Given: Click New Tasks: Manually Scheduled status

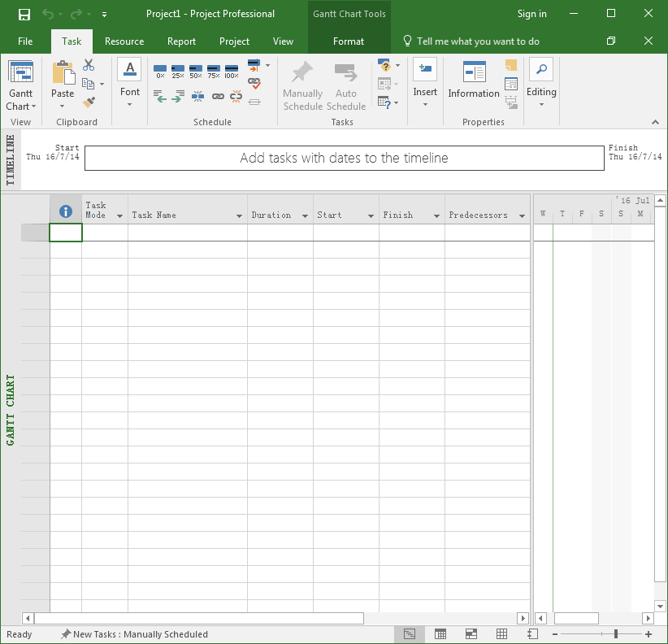Looking at the screenshot, I should (x=134, y=634).
